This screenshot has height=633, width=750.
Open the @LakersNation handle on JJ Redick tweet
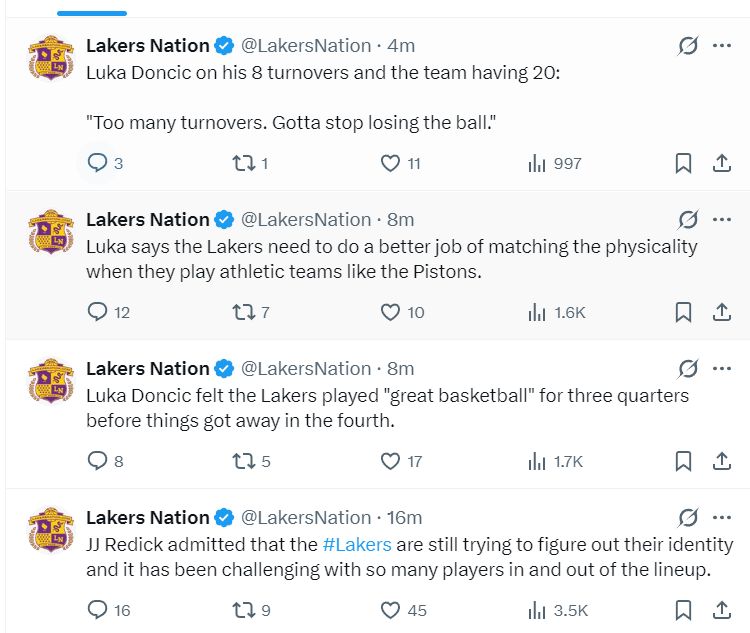coord(306,517)
